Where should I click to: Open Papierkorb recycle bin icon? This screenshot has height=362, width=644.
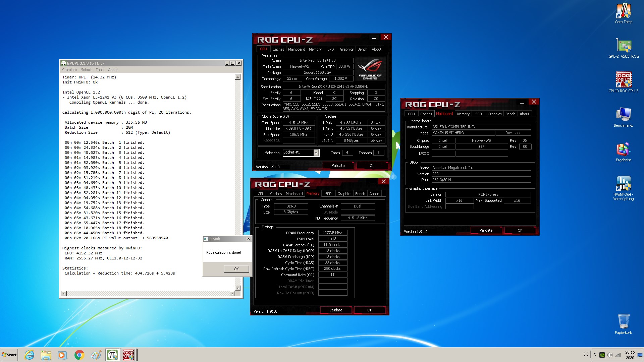point(623,324)
